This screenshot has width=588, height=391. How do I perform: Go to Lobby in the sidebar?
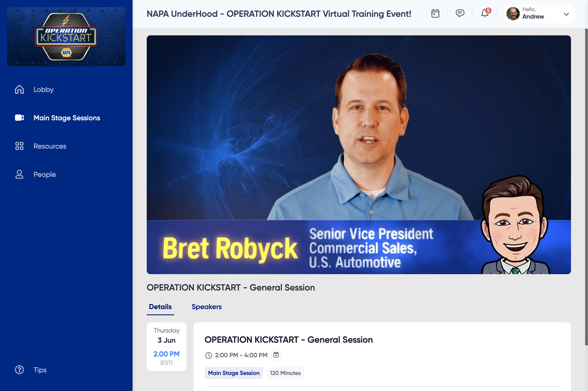43,90
